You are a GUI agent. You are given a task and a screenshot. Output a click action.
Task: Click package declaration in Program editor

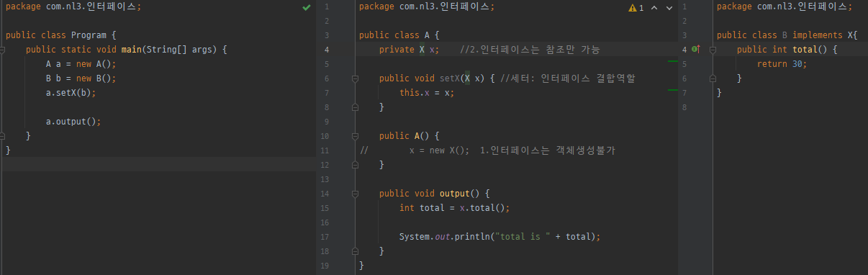[x=73, y=6]
